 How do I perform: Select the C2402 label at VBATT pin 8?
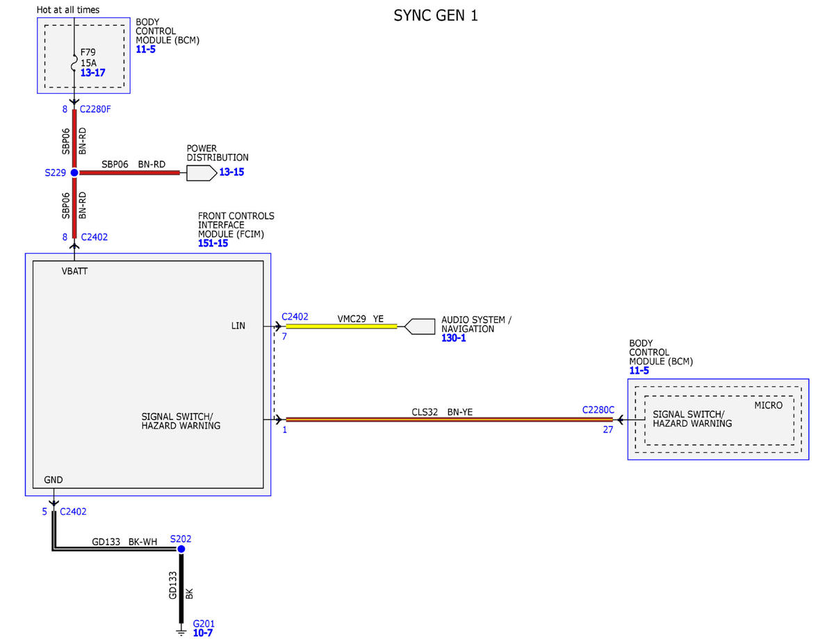pyautogui.click(x=95, y=237)
